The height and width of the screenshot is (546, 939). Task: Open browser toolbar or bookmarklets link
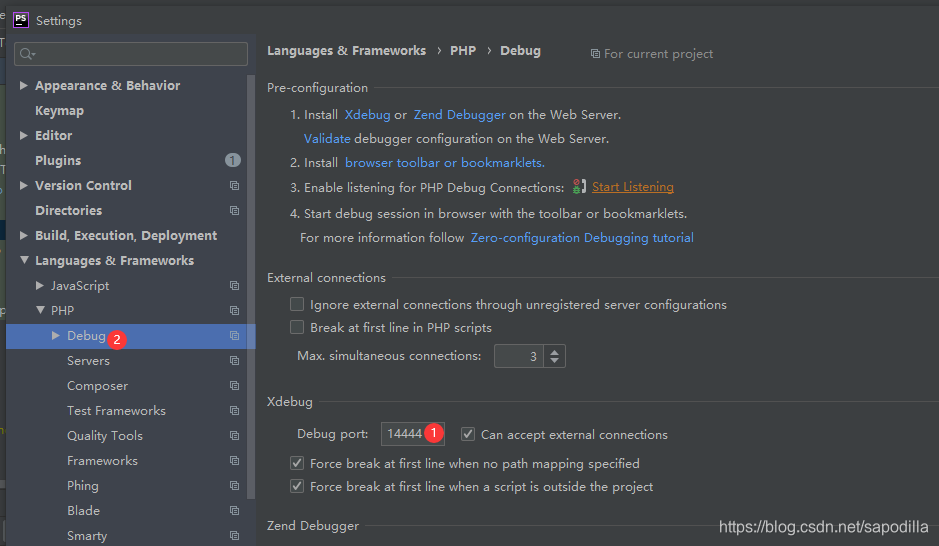pyautogui.click(x=445, y=162)
